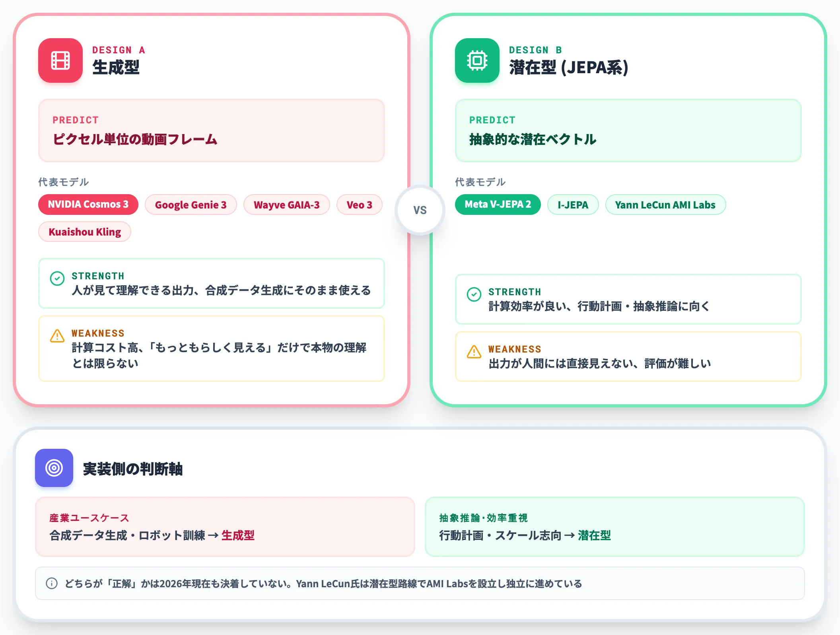The height and width of the screenshot is (635, 840).
Task: Click the 代表モデル label in Design B
Action: point(480,182)
